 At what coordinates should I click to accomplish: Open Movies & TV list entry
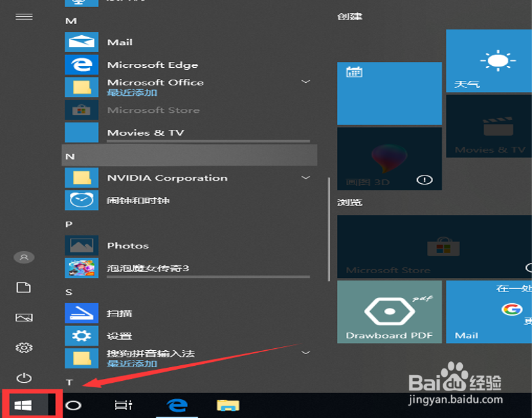point(188,132)
